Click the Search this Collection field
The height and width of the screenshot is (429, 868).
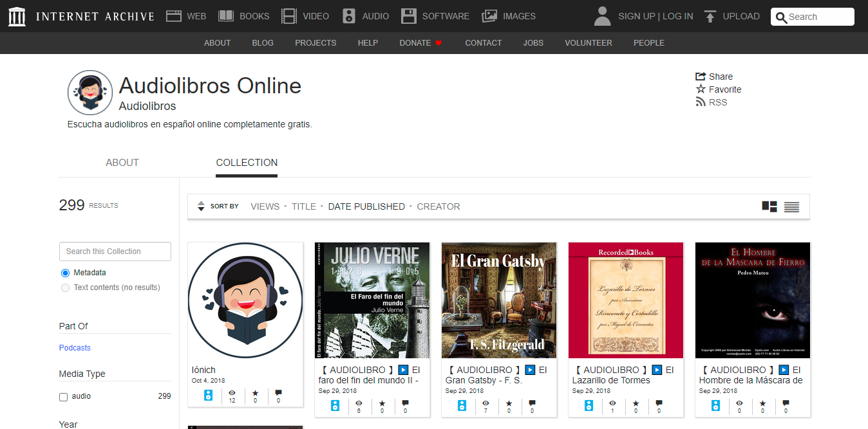[x=115, y=251]
